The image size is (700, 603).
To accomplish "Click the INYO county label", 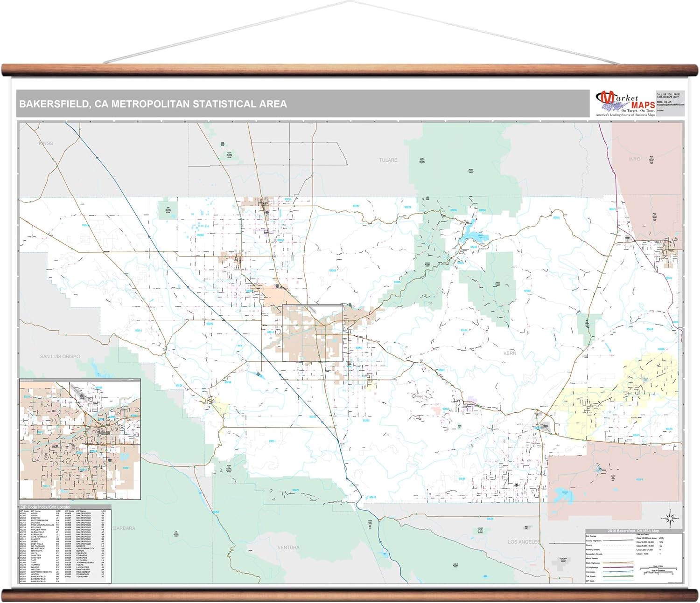I will point(634,159).
